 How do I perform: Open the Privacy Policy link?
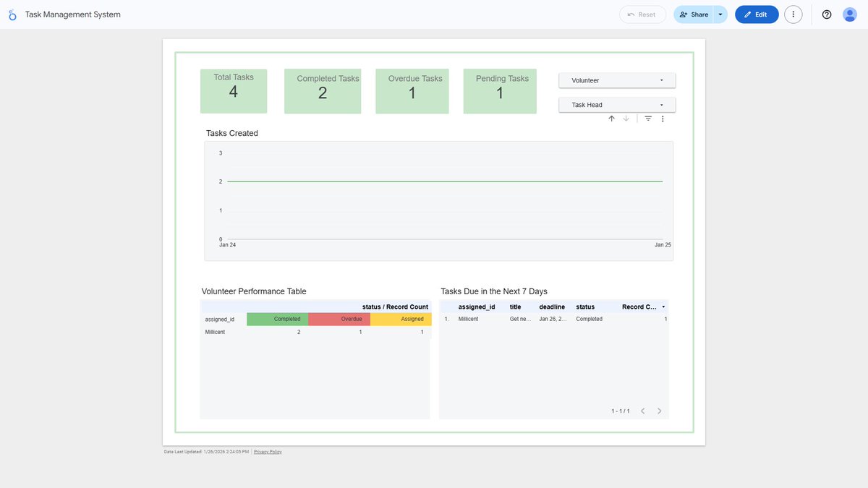[268, 452]
